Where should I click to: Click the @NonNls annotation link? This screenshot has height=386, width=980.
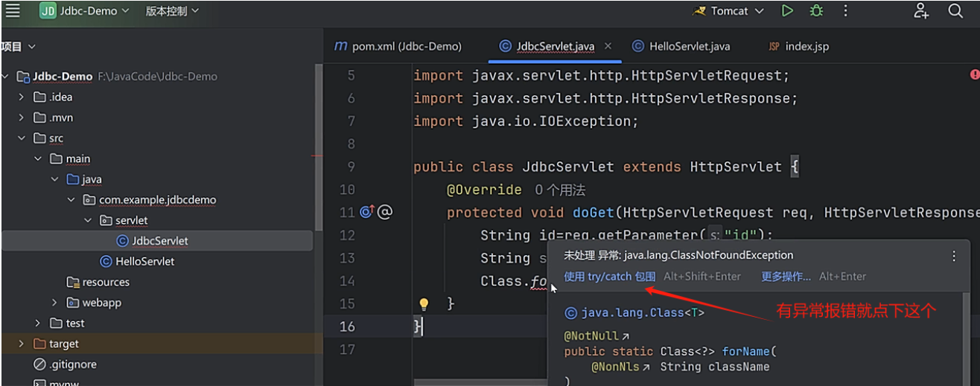point(621,367)
